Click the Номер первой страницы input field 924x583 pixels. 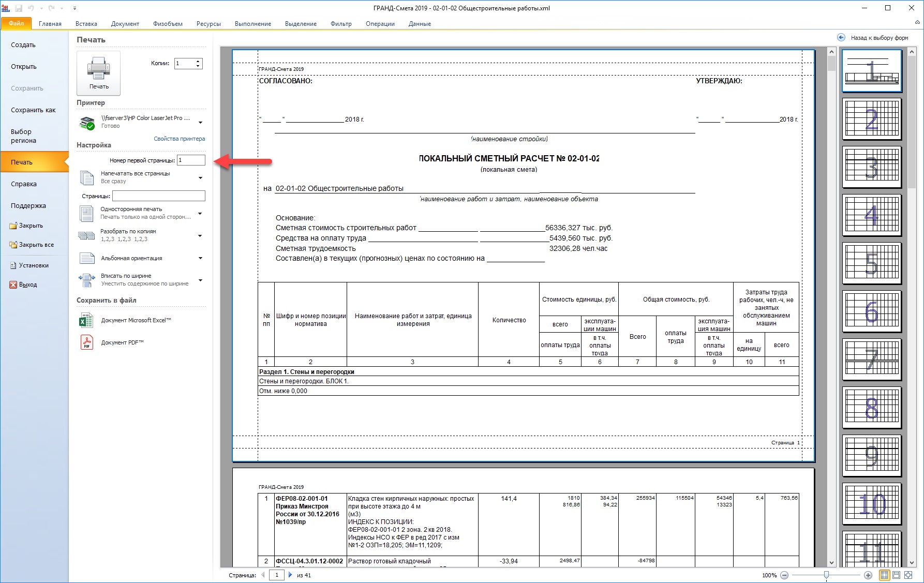coord(191,160)
